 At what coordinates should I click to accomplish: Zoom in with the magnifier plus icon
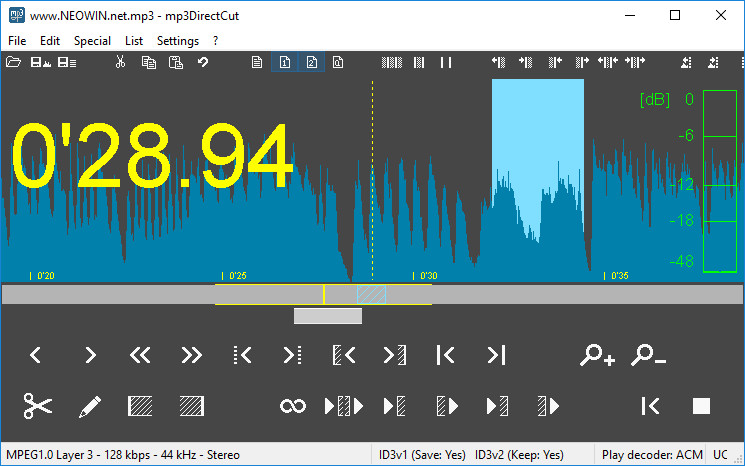tap(597, 355)
